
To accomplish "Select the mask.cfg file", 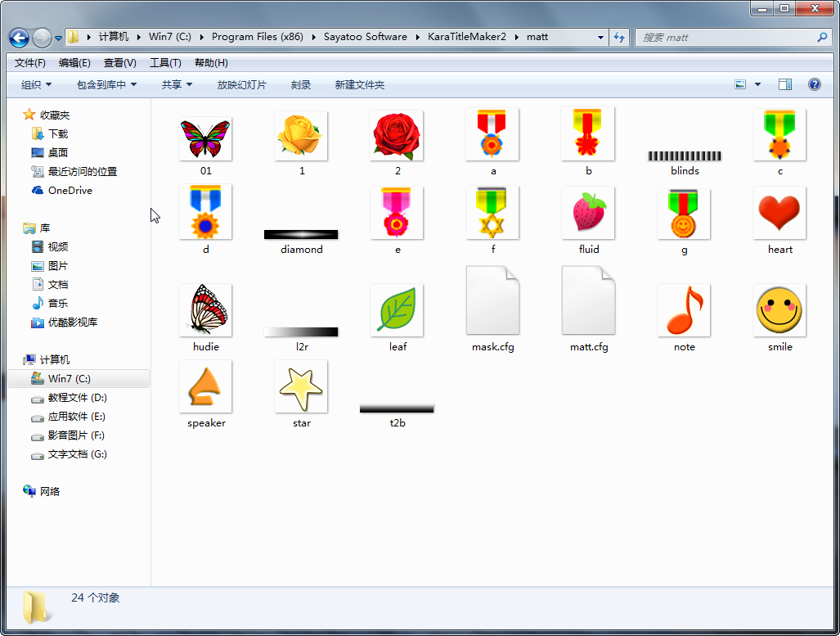I will pyautogui.click(x=492, y=301).
